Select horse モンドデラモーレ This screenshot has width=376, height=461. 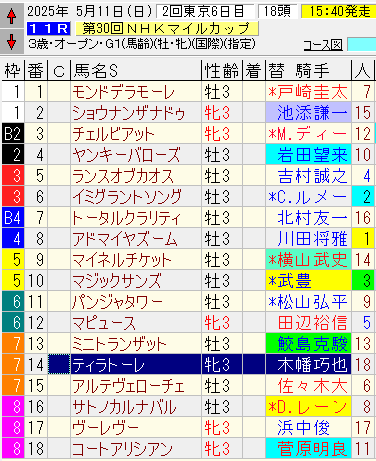[136, 92]
